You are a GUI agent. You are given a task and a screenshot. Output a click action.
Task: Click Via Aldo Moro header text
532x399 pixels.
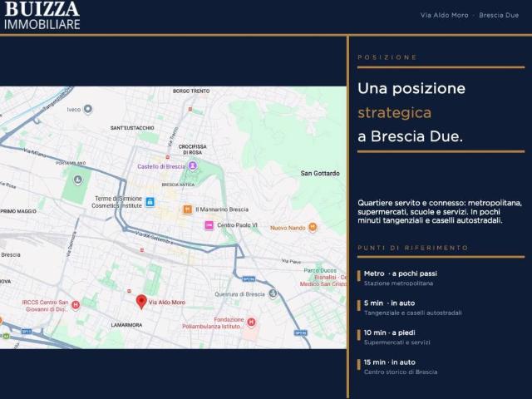[444, 15]
